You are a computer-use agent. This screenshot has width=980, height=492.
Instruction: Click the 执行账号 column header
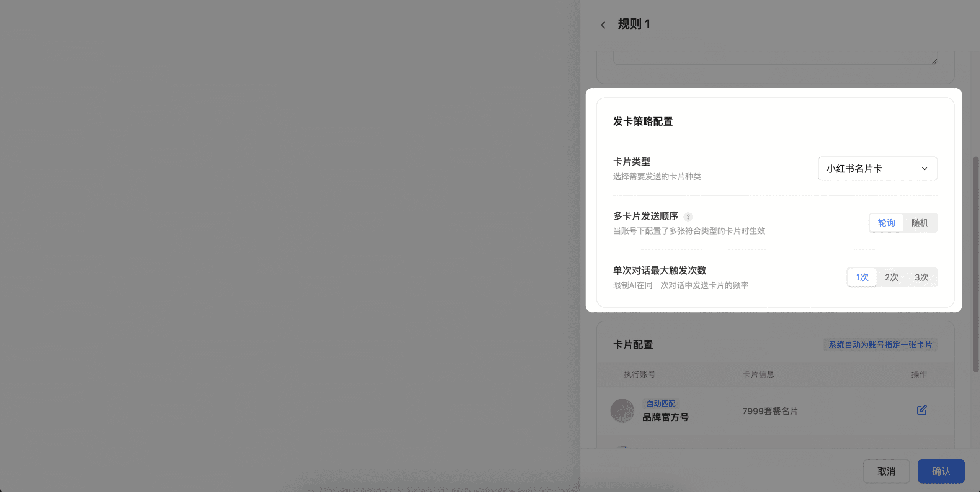(639, 374)
